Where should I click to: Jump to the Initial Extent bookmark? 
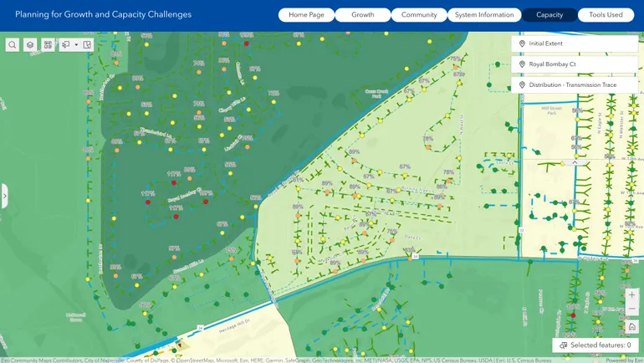tap(575, 43)
